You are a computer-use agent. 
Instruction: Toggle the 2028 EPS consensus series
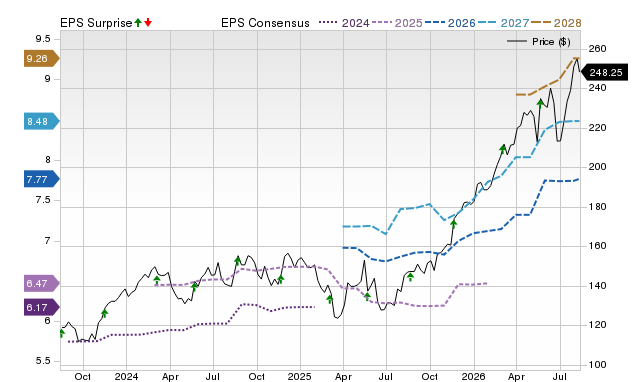click(x=556, y=23)
